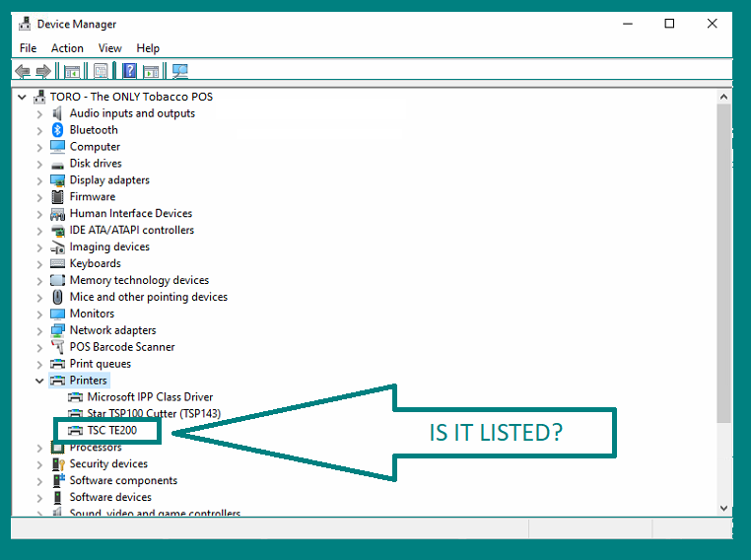The image size is (751, 560).
Task: Click the Back arrow toolbar icon
Action: coord(23,72)
